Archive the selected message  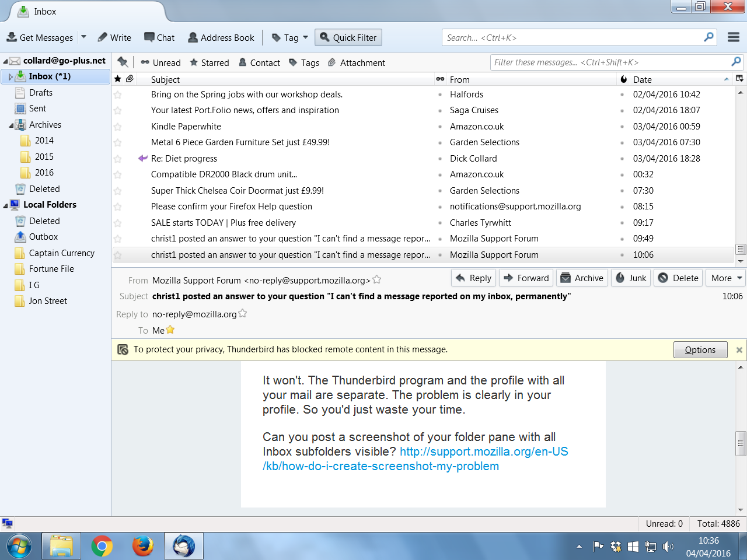click(x=582, y=278)
